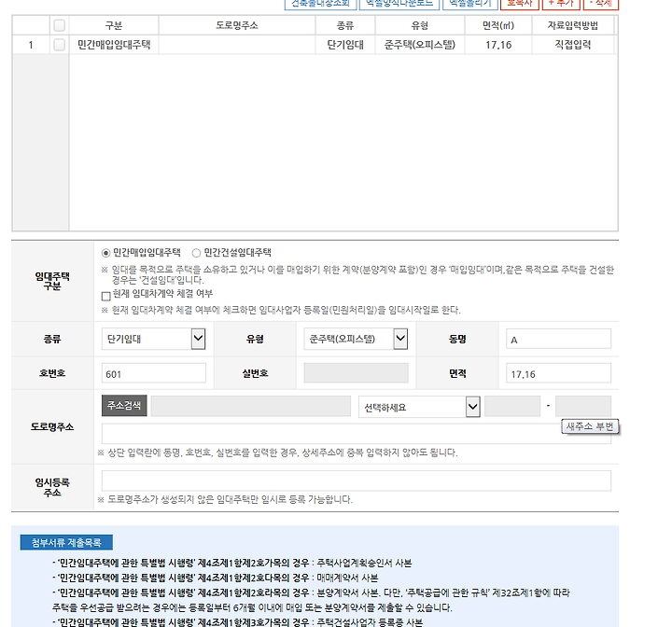
Task: Click the detailed 도로명주소 text field
Action: coord(356,434)
